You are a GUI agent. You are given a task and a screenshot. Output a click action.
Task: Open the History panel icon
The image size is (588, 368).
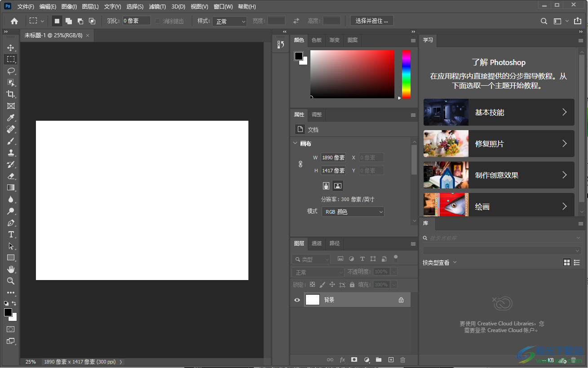pos(281,44)
